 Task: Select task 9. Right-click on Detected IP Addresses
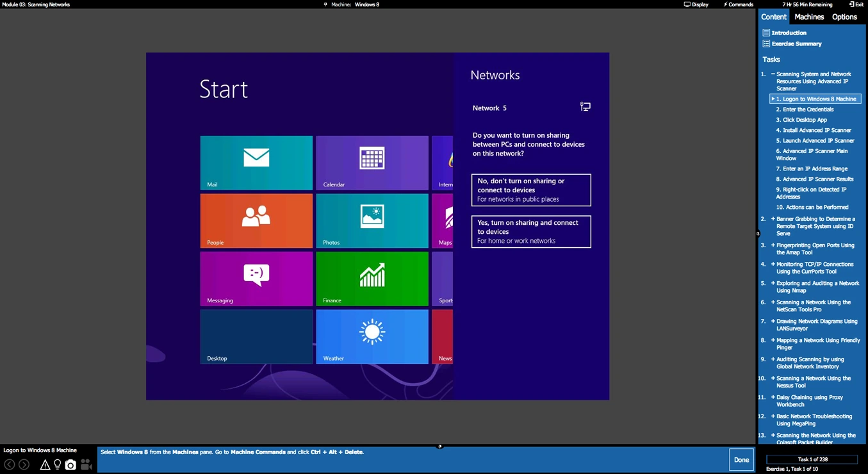812,193
